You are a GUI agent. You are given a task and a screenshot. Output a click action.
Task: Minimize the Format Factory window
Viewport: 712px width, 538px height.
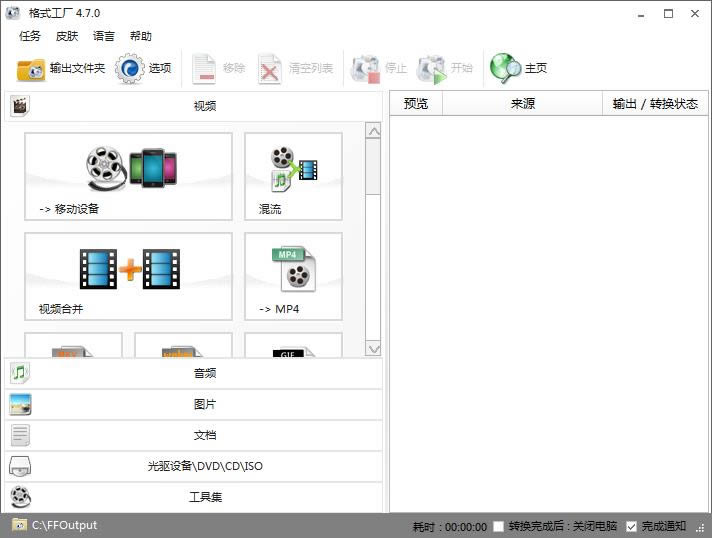(641, 14)
